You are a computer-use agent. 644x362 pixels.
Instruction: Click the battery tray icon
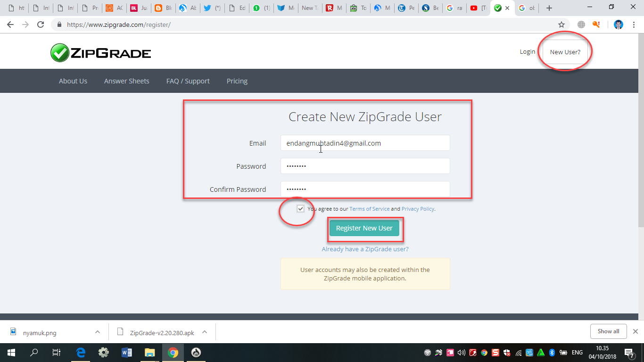click(563, 353)
